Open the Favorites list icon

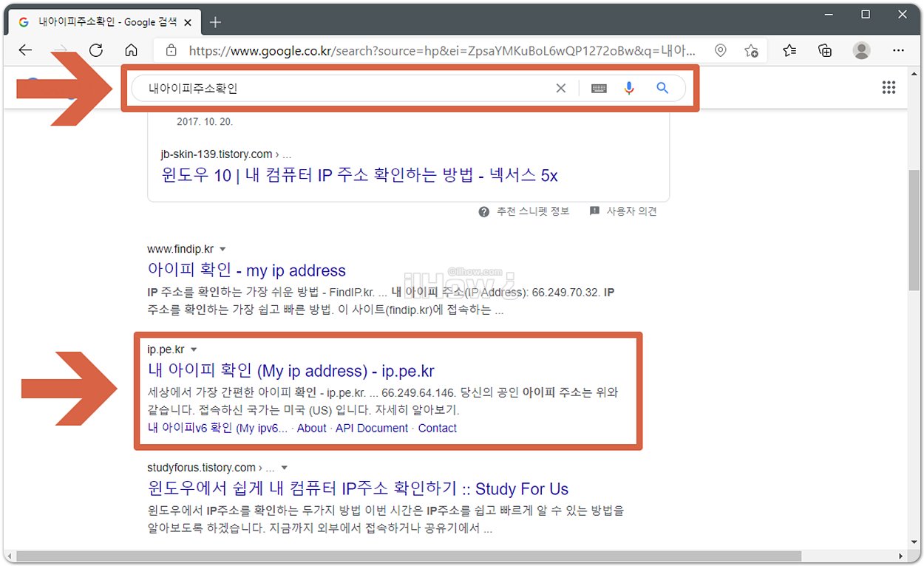pos(789,50)
